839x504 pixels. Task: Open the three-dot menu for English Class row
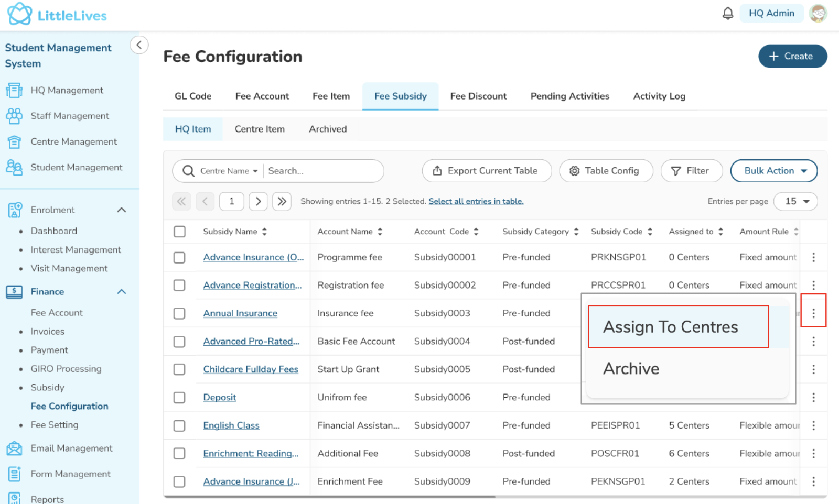click(x=813, y=425)
